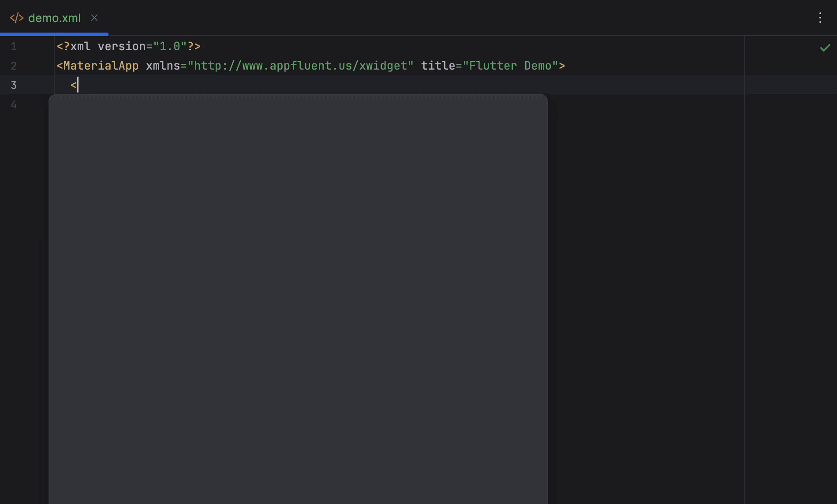
Task: Click the xmlns attribute name
Action: pyautogui.click(x=163, y=66)
